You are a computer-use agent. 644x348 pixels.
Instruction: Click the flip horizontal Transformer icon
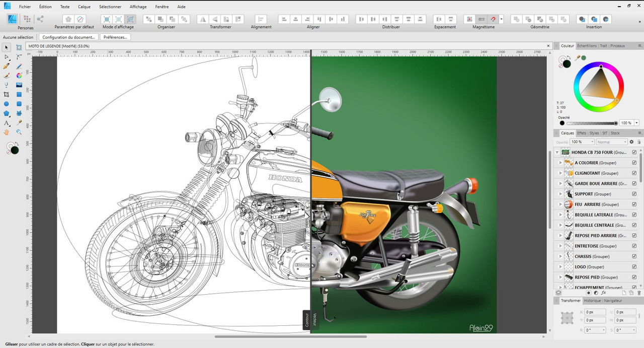click(x=203, y=19)
